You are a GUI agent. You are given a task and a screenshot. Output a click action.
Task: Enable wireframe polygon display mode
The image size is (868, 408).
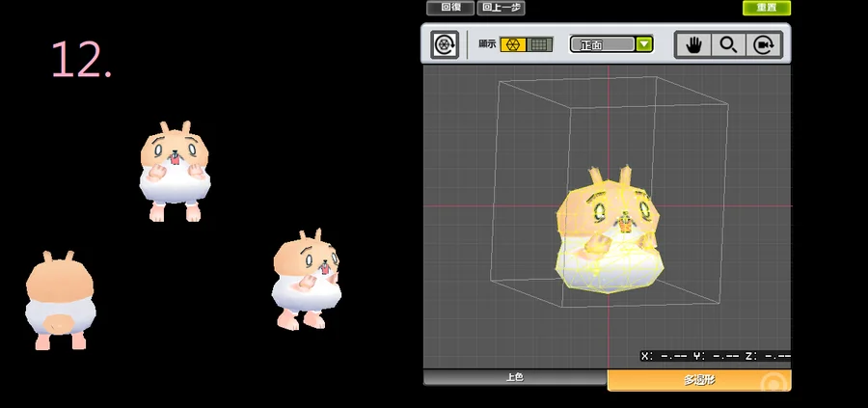tap(513, 44)
